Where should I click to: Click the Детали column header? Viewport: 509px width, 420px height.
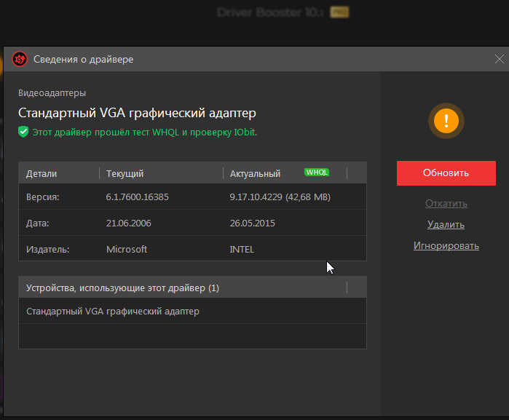click(x=42, y=174)
